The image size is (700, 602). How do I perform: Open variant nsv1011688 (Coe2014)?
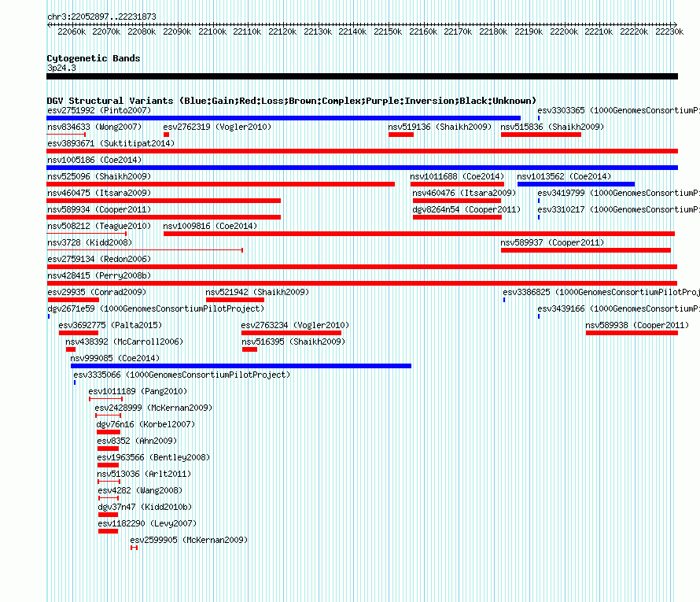pyautogui.click(x=457, y=176)
